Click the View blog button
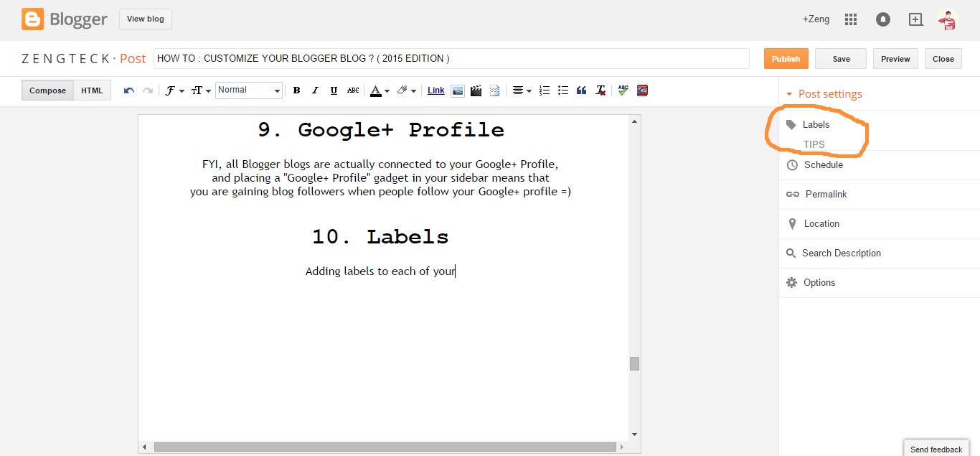 [x=146, y=19]
